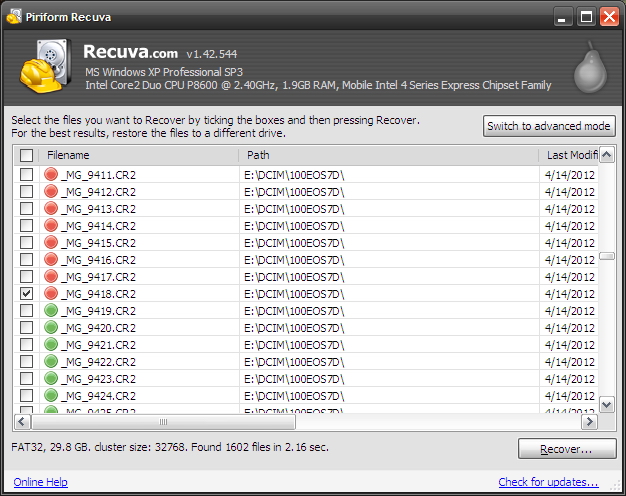Click the Piriform pear logo
This screenshot has height=496, width=626.
[590, 67]
